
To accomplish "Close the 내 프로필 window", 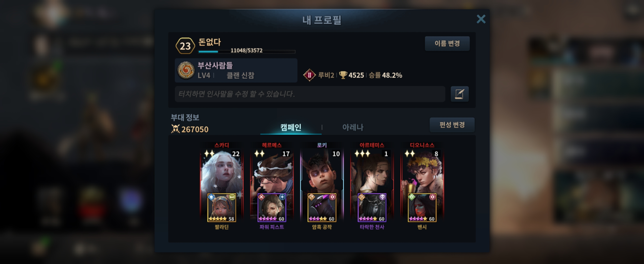I will pyautogui.click(x=481, y=19).
